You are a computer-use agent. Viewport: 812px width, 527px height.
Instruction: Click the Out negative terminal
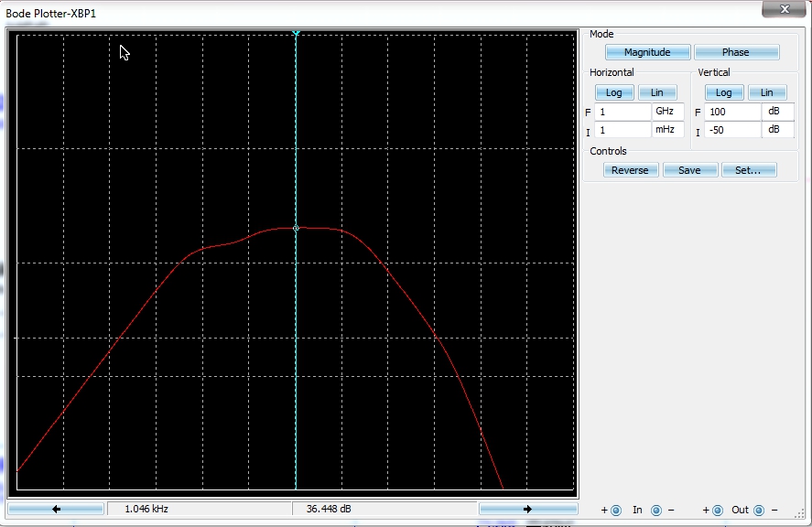[760, 511]
